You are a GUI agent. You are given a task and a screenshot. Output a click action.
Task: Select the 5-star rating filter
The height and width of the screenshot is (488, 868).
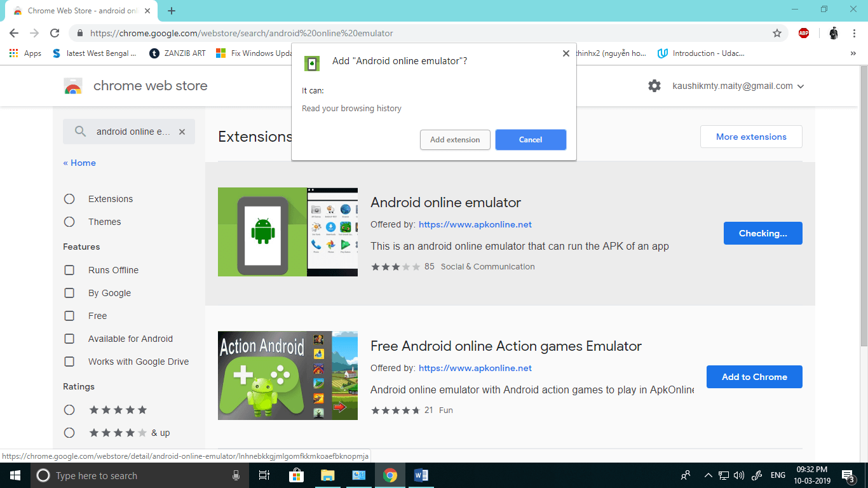[x=69, y=410]
